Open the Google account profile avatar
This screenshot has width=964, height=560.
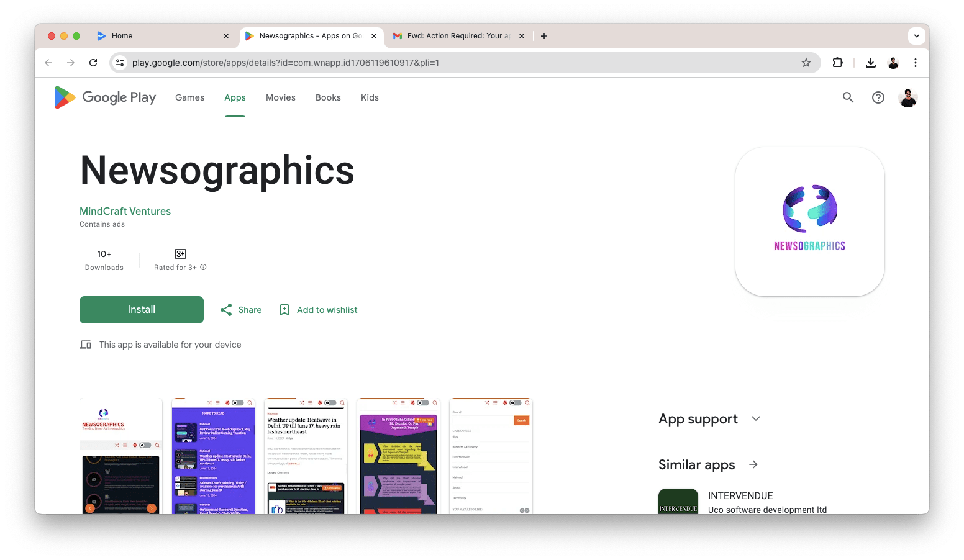907,97
